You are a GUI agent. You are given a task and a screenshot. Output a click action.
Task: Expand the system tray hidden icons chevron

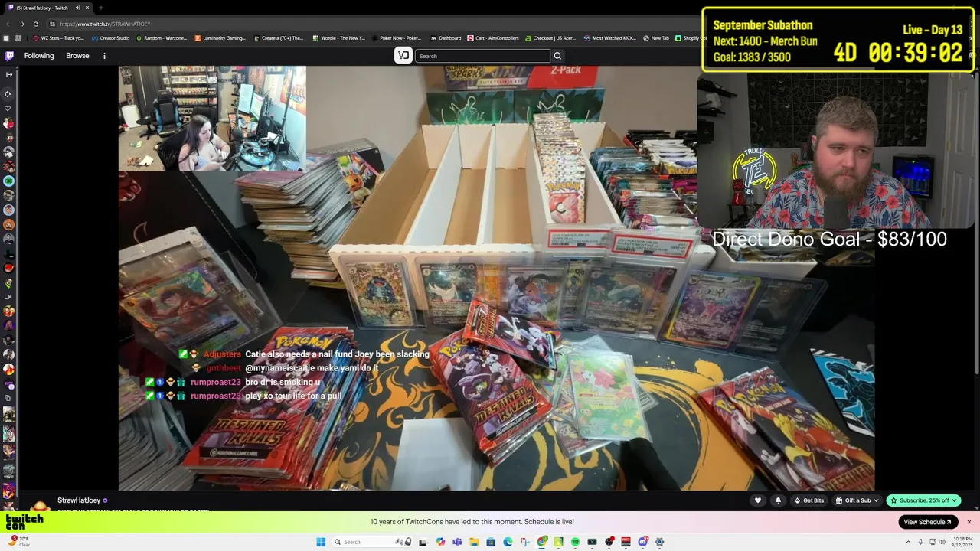coord(906,542)
